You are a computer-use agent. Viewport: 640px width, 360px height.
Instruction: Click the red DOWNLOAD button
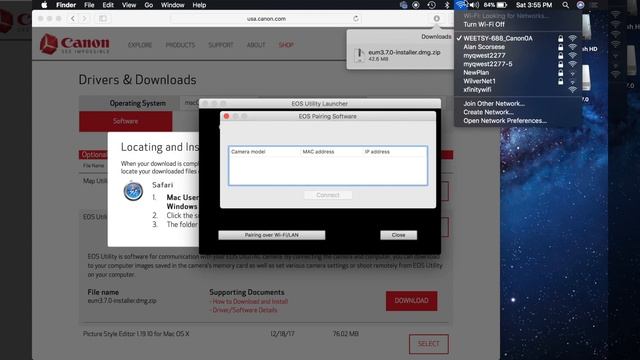click(411, 301)
